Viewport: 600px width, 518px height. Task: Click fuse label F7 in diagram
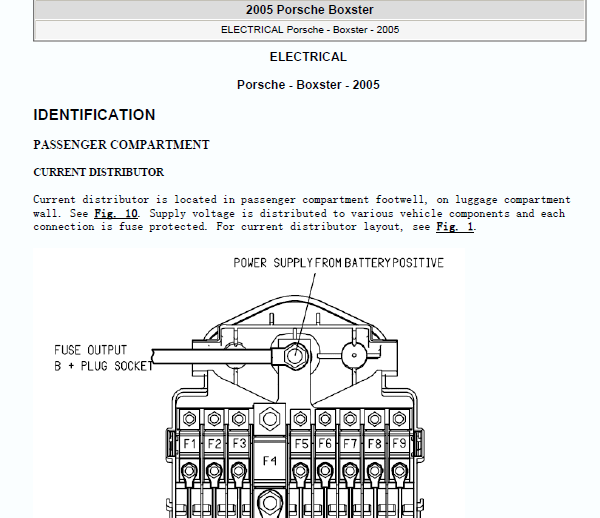coord(350,444)
